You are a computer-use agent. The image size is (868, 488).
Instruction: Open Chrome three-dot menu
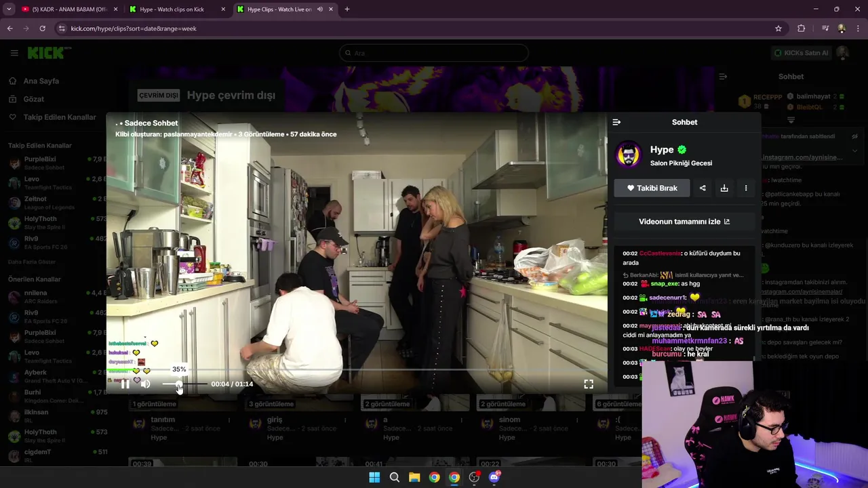[859, 28]
